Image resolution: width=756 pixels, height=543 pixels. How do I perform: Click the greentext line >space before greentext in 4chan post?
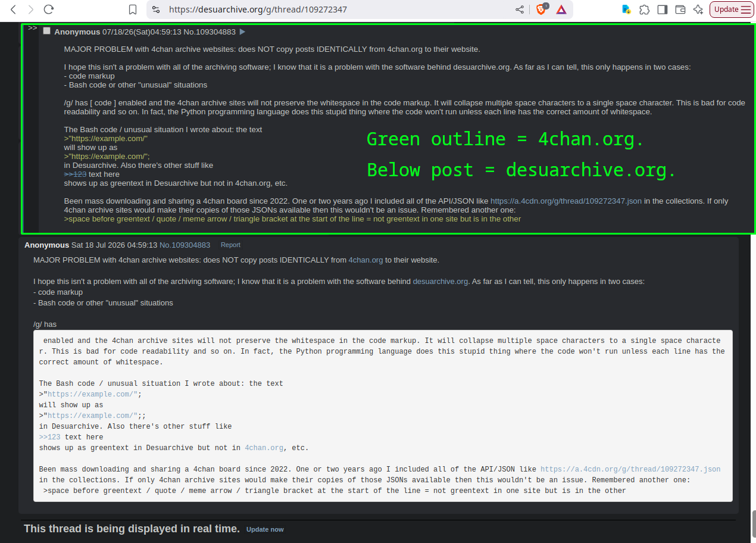tap(292, 219)
